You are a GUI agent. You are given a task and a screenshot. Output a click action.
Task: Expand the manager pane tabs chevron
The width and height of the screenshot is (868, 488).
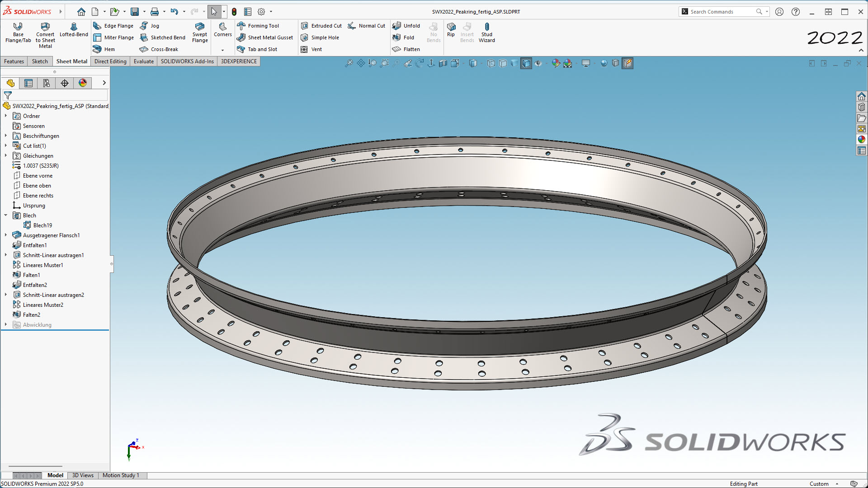[104, 83]
